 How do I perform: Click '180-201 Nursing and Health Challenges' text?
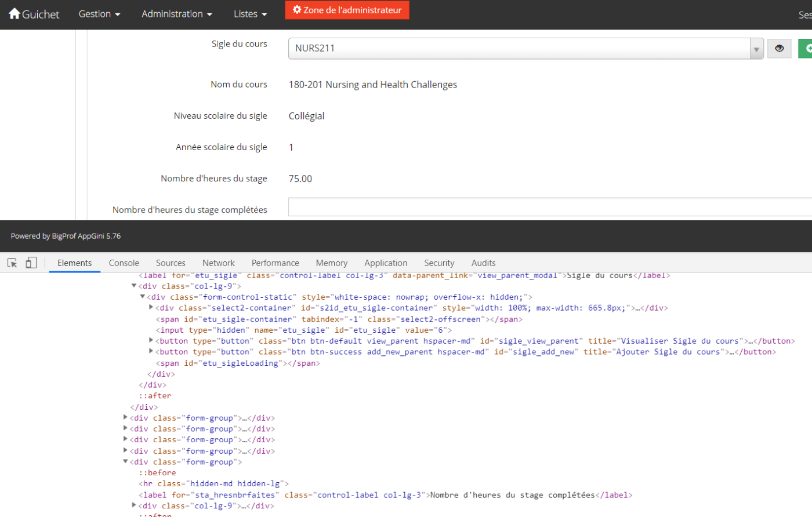(373, 85)
